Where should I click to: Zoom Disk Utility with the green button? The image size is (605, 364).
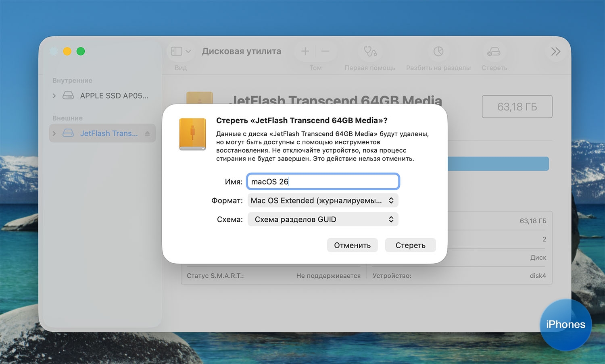(x=81, y=51)
